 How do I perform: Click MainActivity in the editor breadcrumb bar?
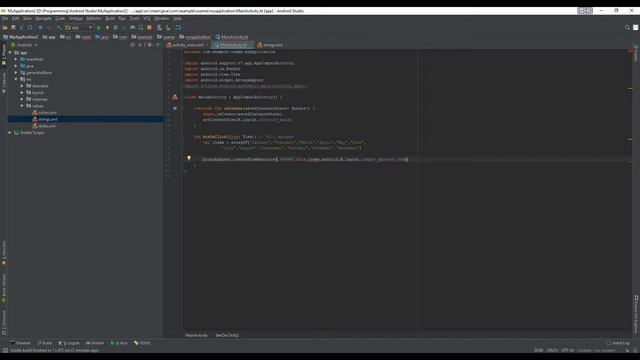coord(196,335)
